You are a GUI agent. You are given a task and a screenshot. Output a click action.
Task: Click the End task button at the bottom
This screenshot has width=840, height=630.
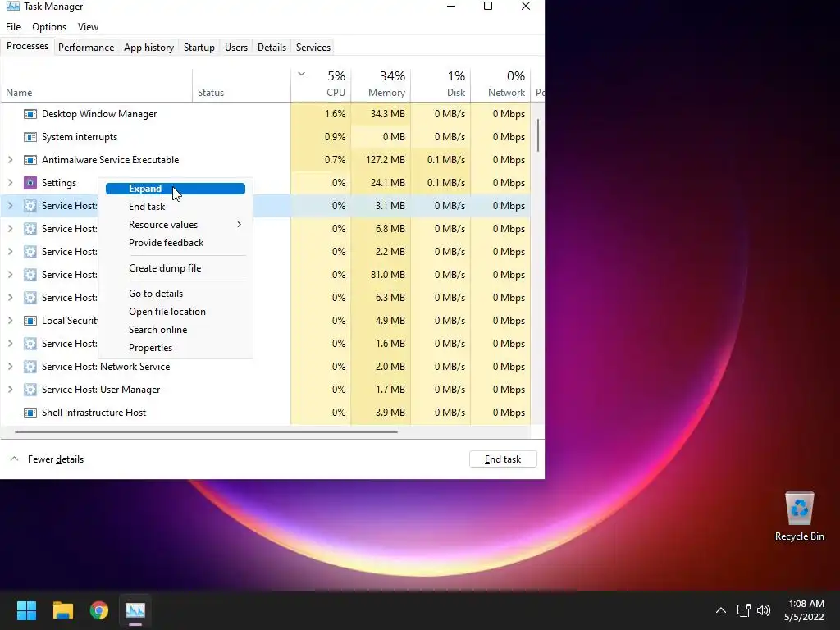click(503, 459)
